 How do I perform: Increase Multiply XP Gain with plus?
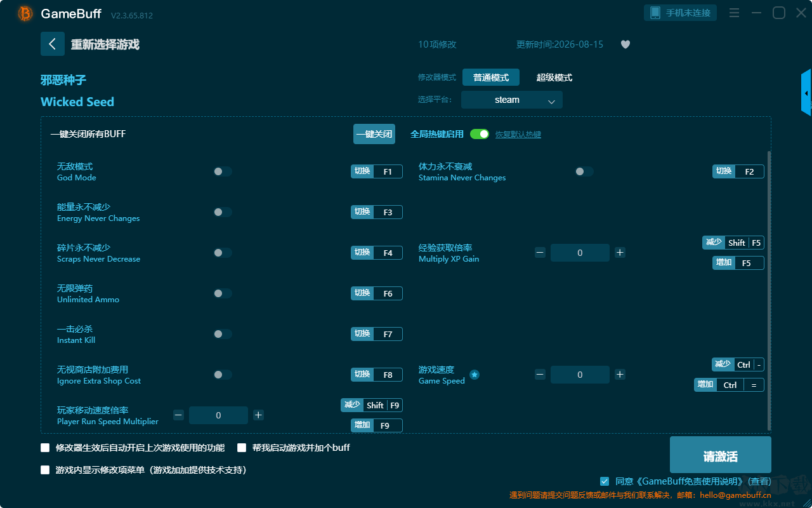[620, 253]
